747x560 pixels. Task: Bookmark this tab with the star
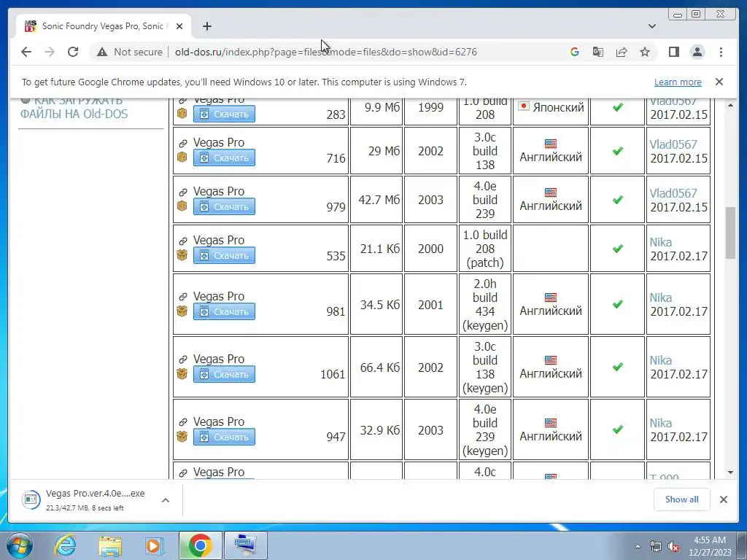point(645,52)
